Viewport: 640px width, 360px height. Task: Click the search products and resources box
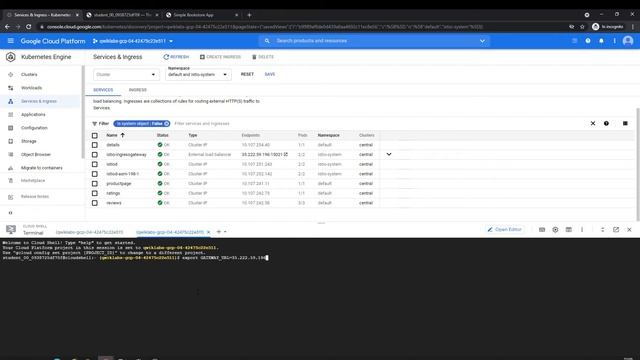(x=373, y=41)
